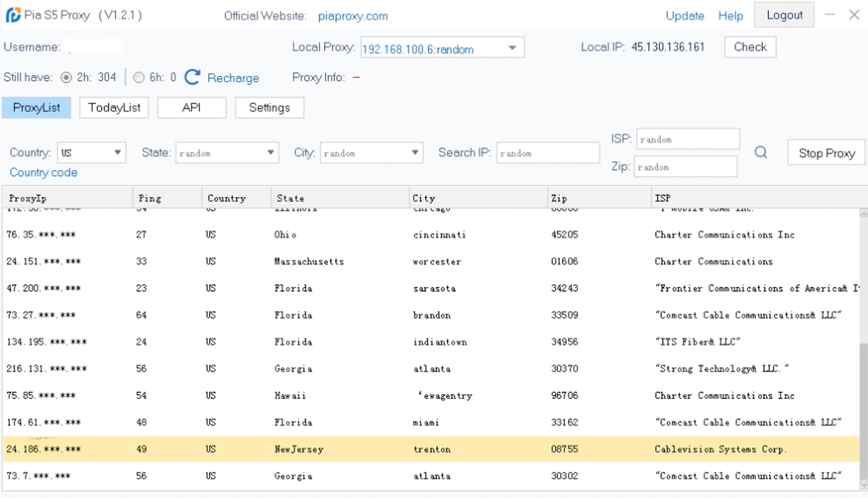Click the Search IP input field
The image size is (868, 498).
coord(548,152)
